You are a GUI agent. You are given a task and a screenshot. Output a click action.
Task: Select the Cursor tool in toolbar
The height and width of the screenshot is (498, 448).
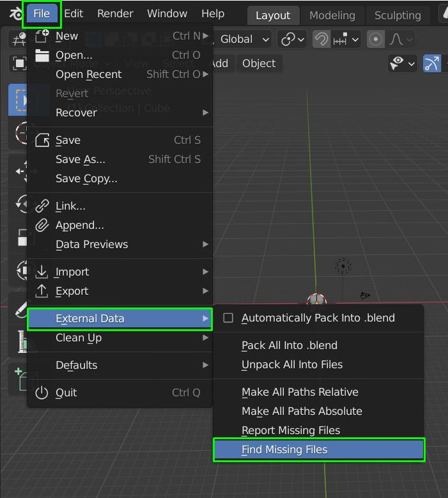(x=20, y=134)
